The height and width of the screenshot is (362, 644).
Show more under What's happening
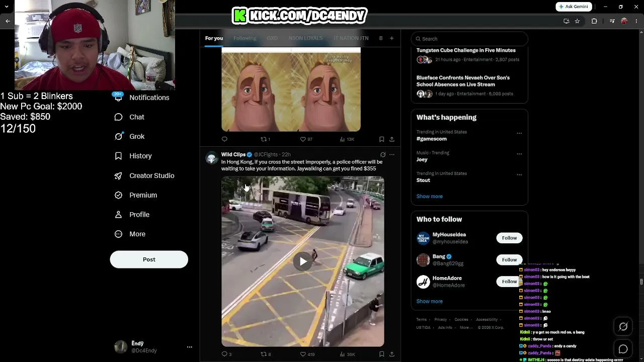[430, 196]
